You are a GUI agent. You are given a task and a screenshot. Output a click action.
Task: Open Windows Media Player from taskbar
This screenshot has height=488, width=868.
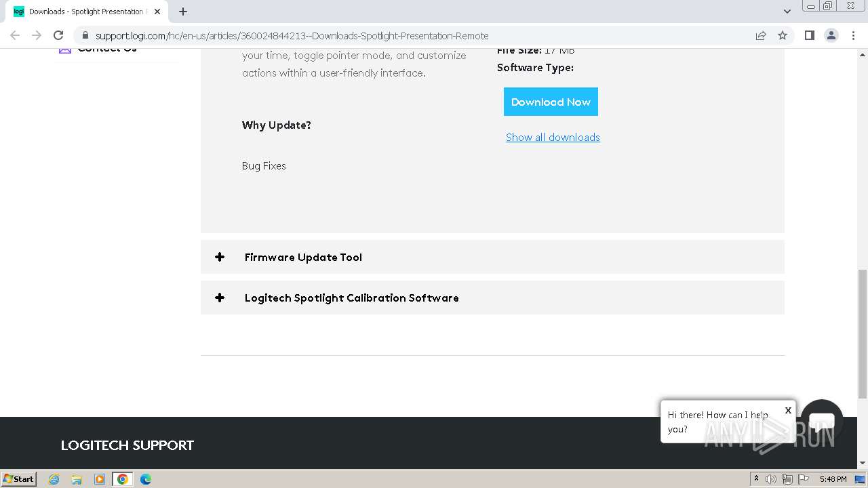100,479
